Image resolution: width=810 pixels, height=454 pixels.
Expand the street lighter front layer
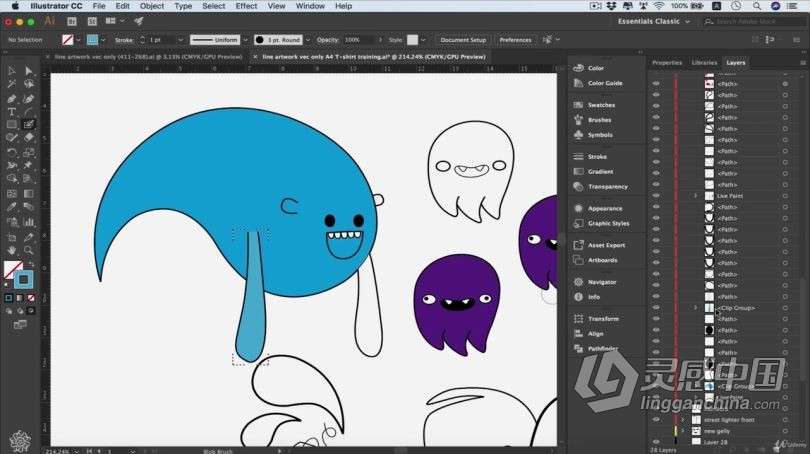[x=682, y=419]
